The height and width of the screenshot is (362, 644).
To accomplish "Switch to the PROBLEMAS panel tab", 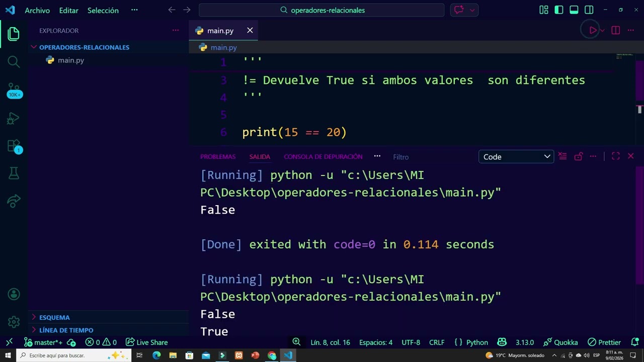I will pyautogui.click(x=218, y=157).
